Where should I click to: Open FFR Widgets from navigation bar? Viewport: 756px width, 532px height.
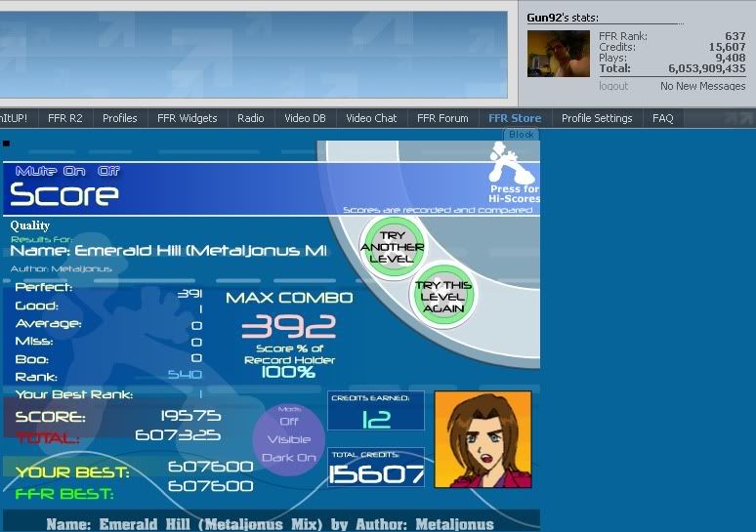coord(187,118)
